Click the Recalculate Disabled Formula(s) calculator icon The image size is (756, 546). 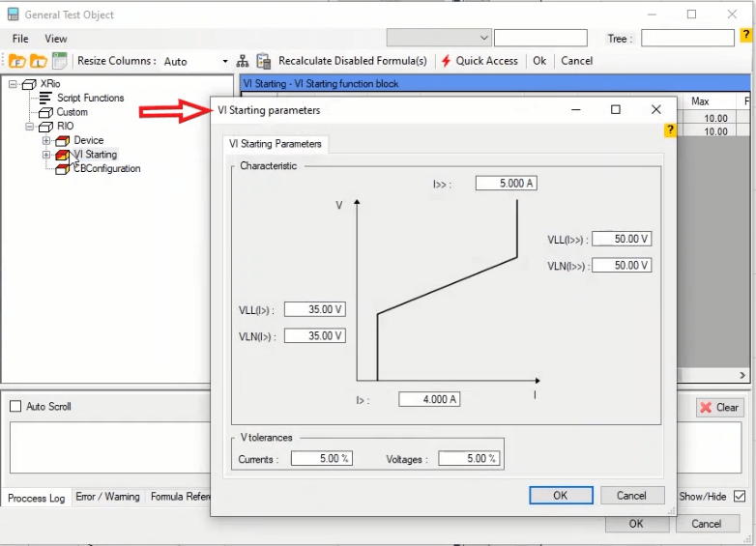263,61
